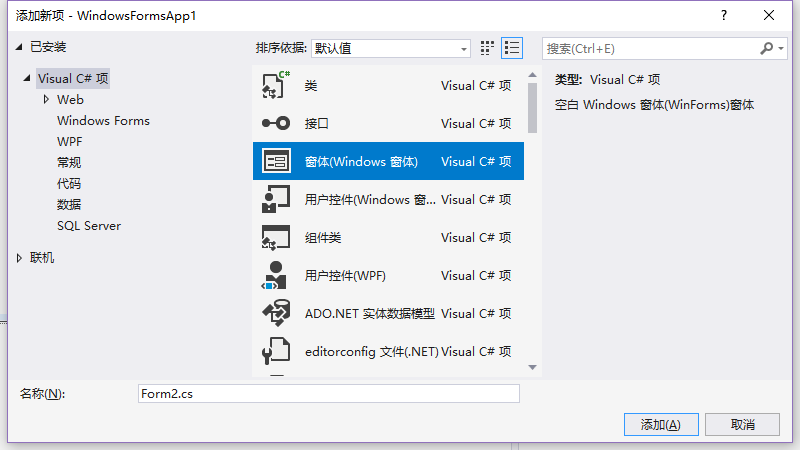Select the 接口 template name text

316,123
